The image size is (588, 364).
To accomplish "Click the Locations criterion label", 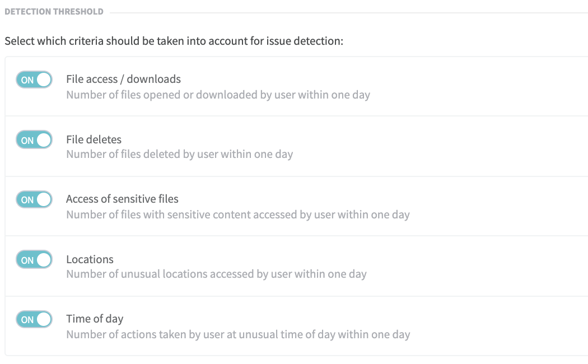I will point(90,259).
